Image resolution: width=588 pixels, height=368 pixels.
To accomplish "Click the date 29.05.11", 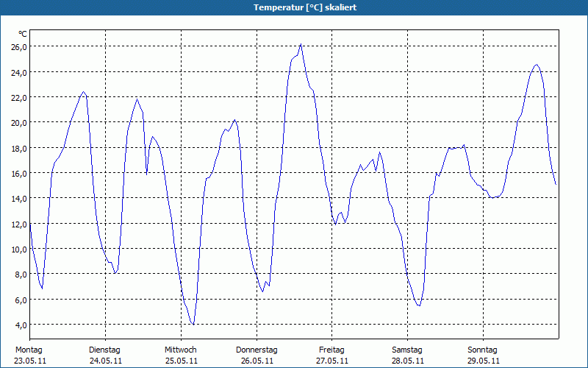I will point(484,361).
